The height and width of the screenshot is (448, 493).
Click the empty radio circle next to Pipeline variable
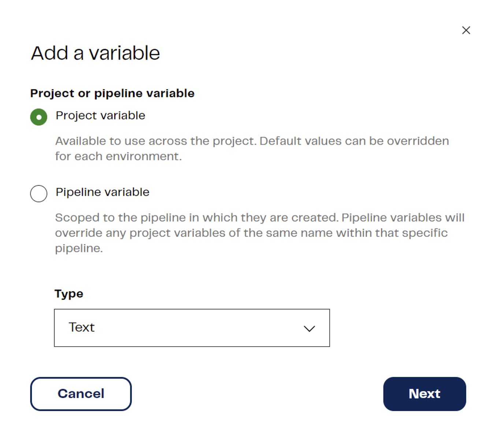point(38,194)
